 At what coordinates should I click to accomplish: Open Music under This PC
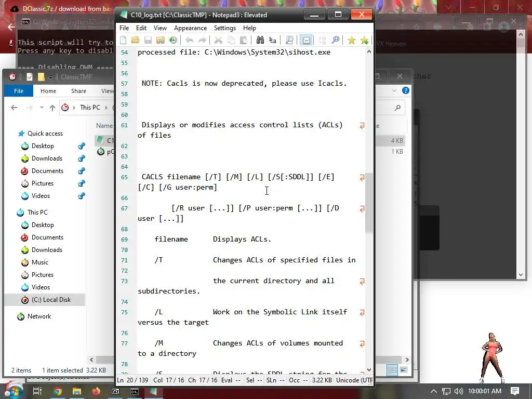click(39, 262)
